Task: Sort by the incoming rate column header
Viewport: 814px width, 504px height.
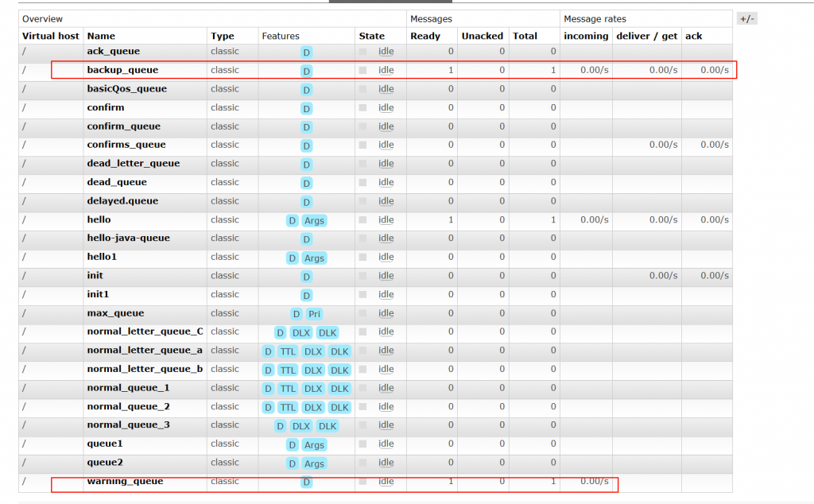Action: click(x=586, y=36)
